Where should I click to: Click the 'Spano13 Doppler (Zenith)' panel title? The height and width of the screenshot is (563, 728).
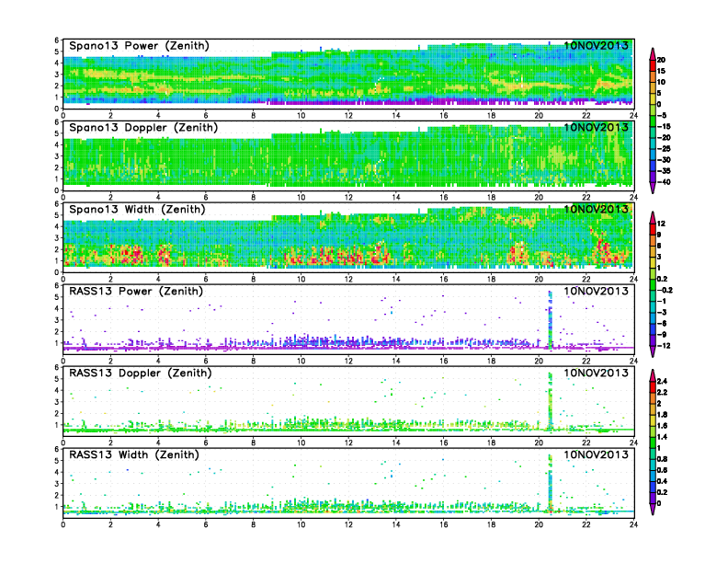coord(143,128)
